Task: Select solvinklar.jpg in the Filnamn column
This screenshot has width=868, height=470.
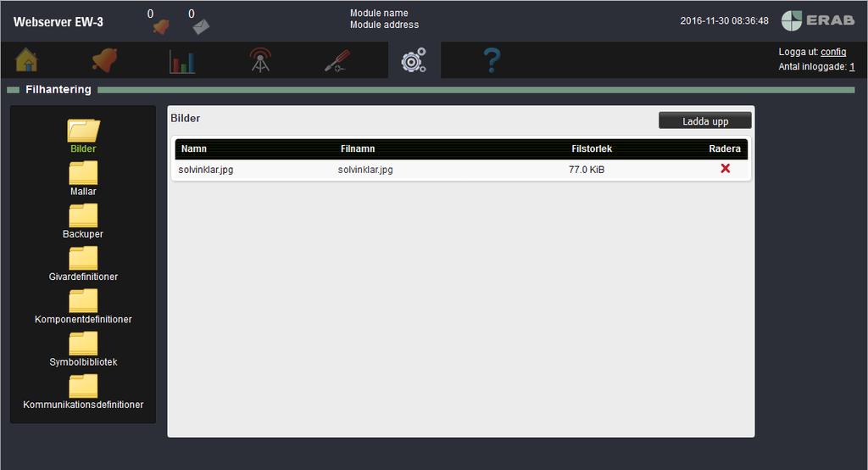Action: (x=365, y=170)
